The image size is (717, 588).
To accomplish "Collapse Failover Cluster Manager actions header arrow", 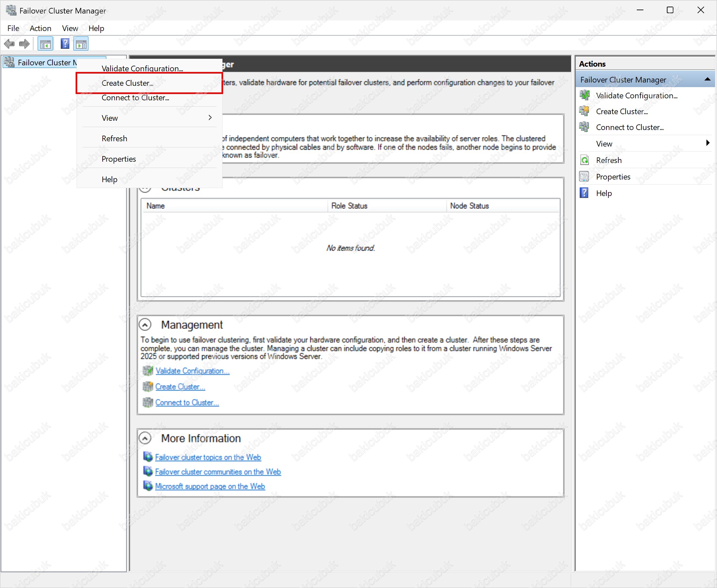I will point(707,80).
